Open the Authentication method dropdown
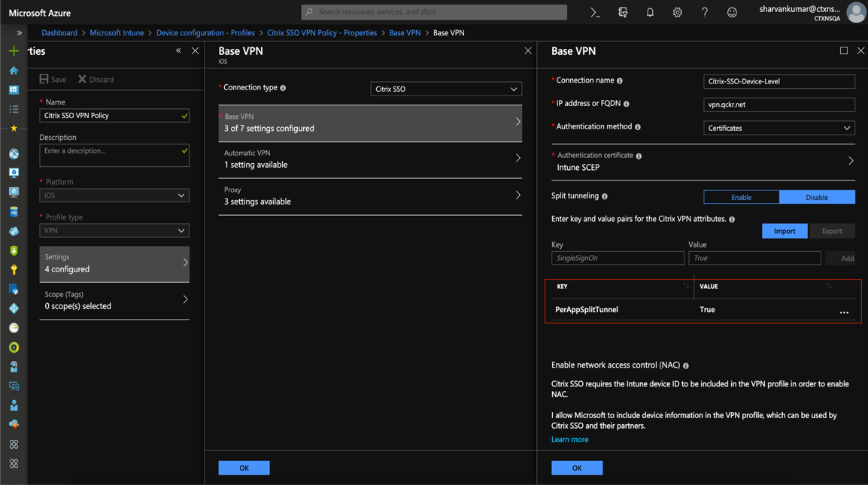 tap(778, 127)
